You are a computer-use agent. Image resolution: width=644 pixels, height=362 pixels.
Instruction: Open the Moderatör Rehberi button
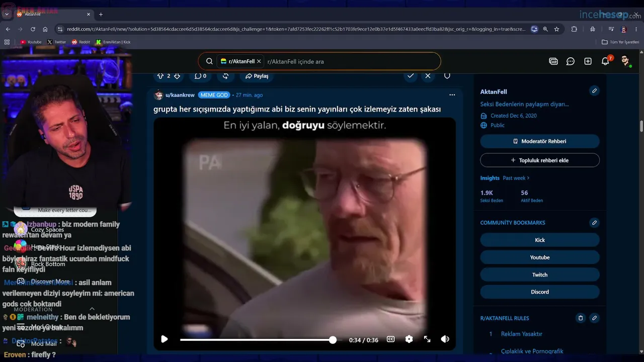pyautogui.click(x=540, y=141)
